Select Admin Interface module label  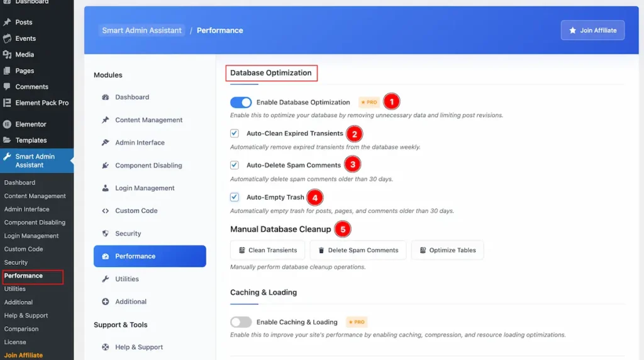point(140,143)
